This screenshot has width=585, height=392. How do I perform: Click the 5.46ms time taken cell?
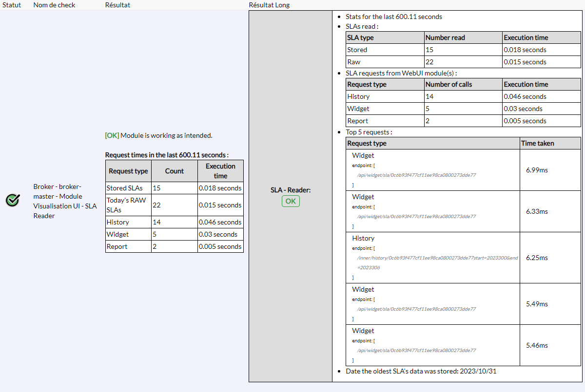[x=537, y=345]
